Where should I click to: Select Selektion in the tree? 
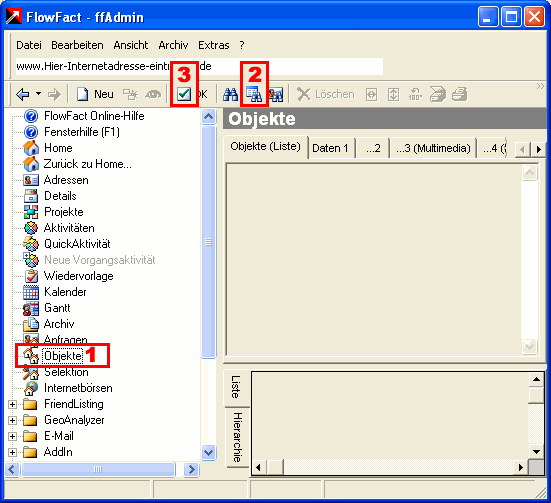66,372
